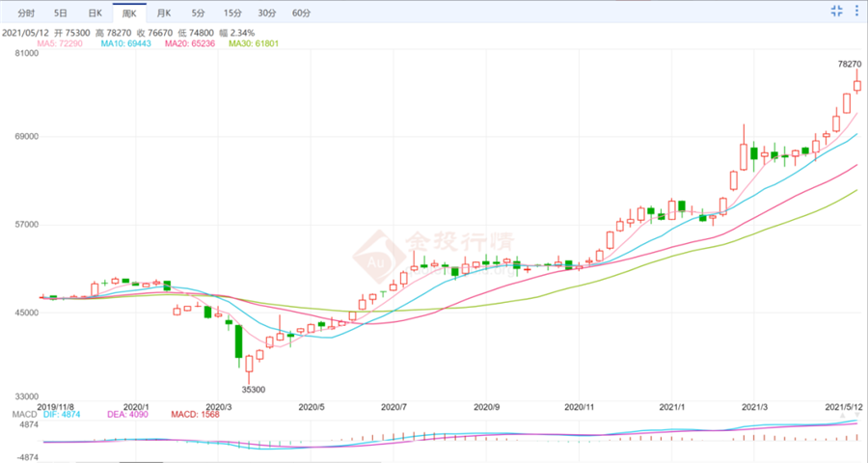Select the 周K weekly tab

(127, 14)
